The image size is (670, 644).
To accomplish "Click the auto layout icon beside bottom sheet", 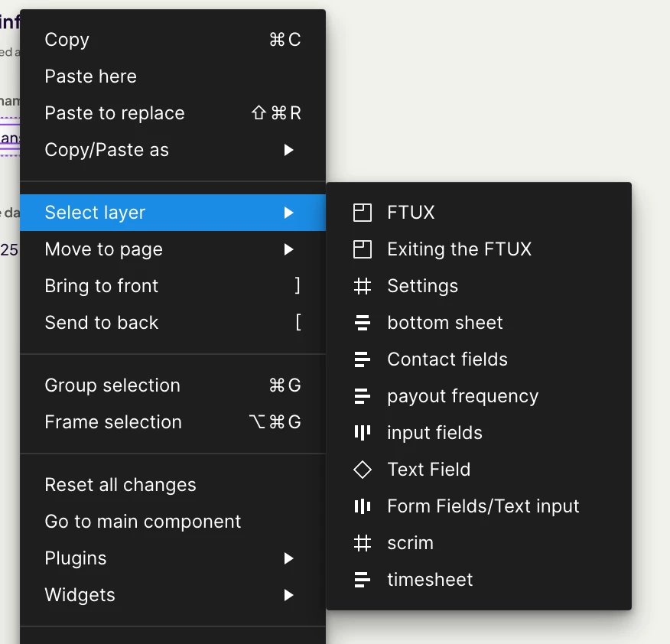I will (x=363, y=323).
